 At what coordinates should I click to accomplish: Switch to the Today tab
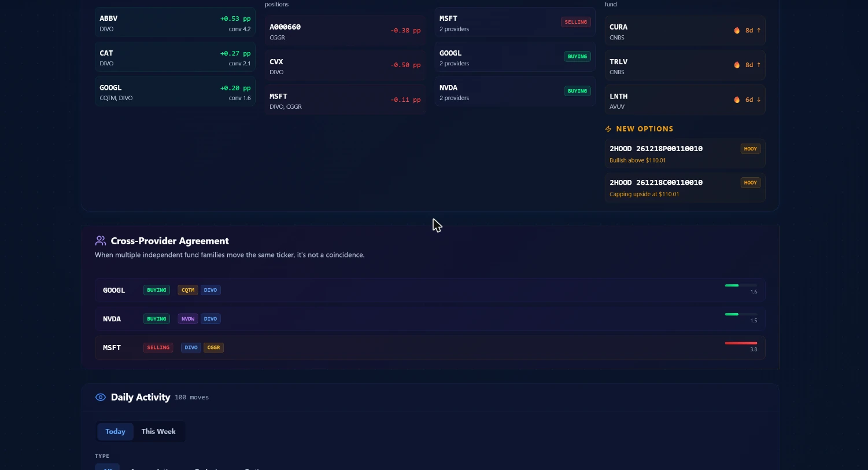click(115, 431)
